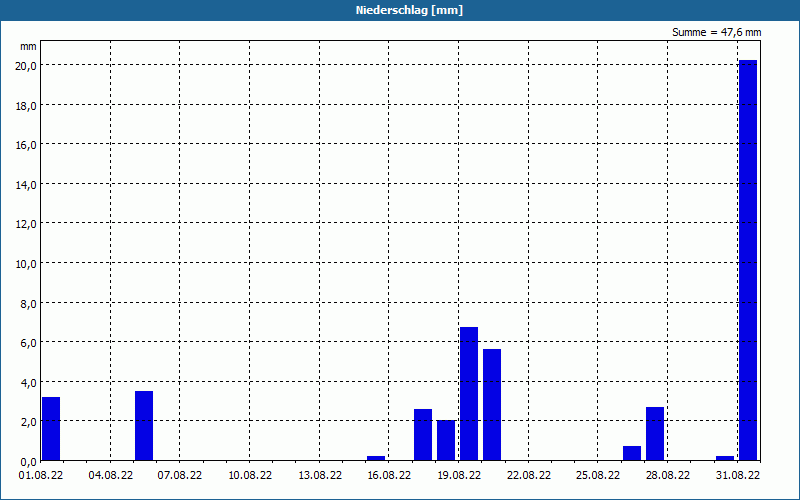The width and height of the screenshot is (800, 500).
Task: Click the '2,0' y-axis label
Action: 28,422
